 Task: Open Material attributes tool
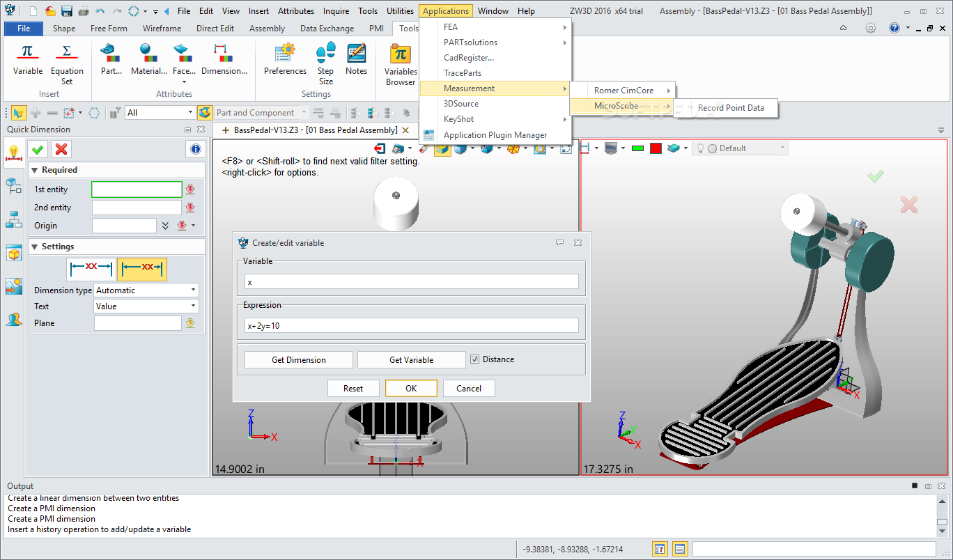pos(148,60)
